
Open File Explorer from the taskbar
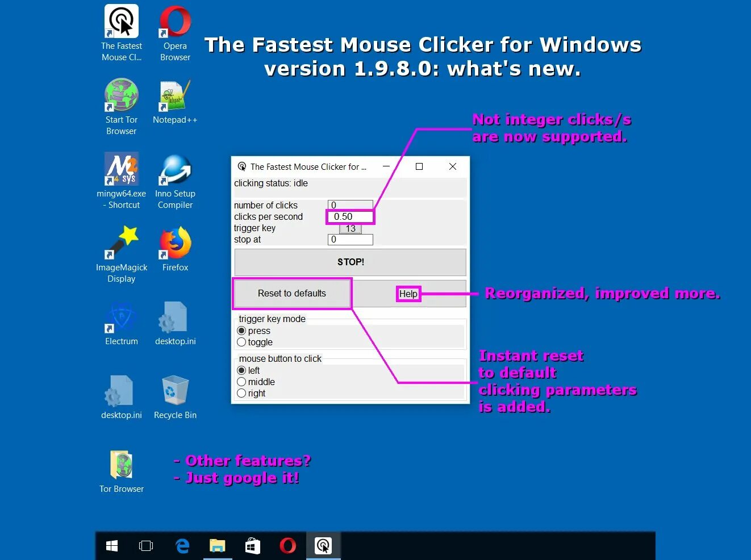click(x=218, y=546)
